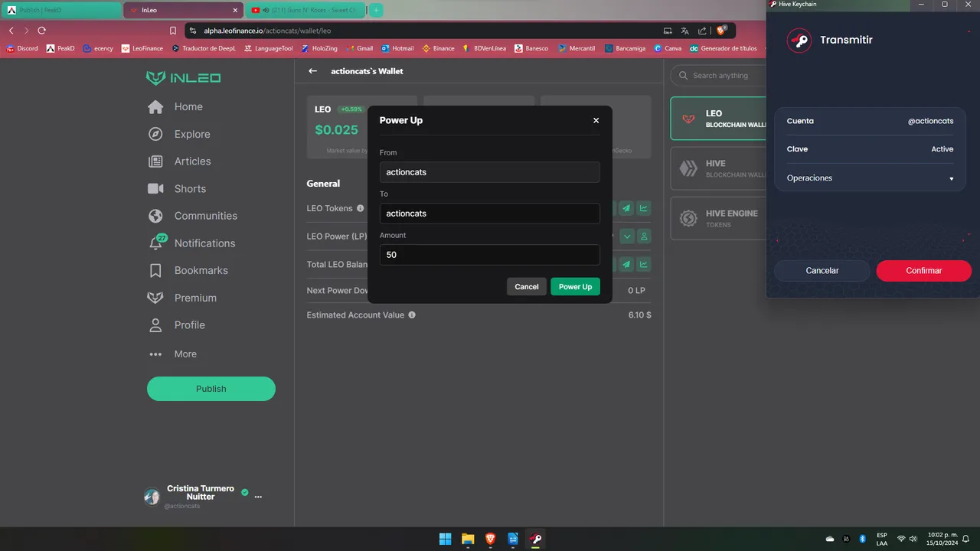The height and width of the screenshot is (551, 980).
Task: Open Brave Shields lion icon
Action: click(721, 31)
